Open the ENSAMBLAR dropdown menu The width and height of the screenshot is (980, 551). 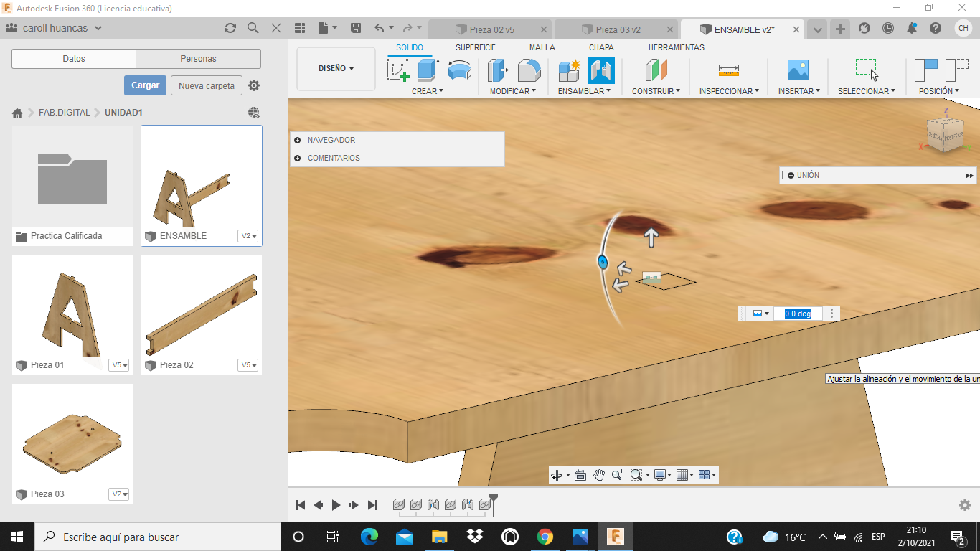pyautogui.click(x=585, y=91)
